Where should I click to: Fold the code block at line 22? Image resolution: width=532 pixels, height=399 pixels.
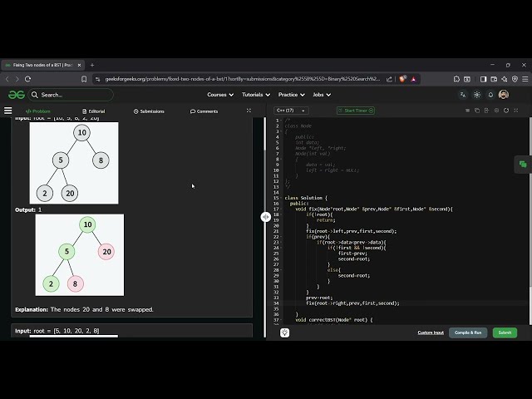click(x=281, y=237)
